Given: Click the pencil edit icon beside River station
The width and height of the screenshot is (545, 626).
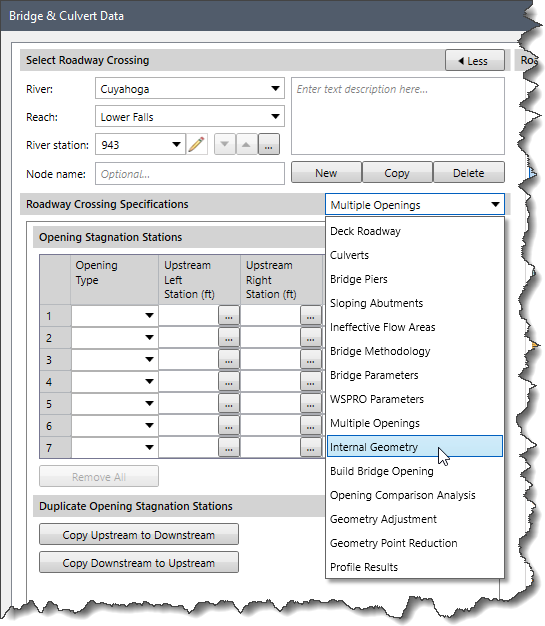Looking at the screenshot, I should [x=196, y=144].
